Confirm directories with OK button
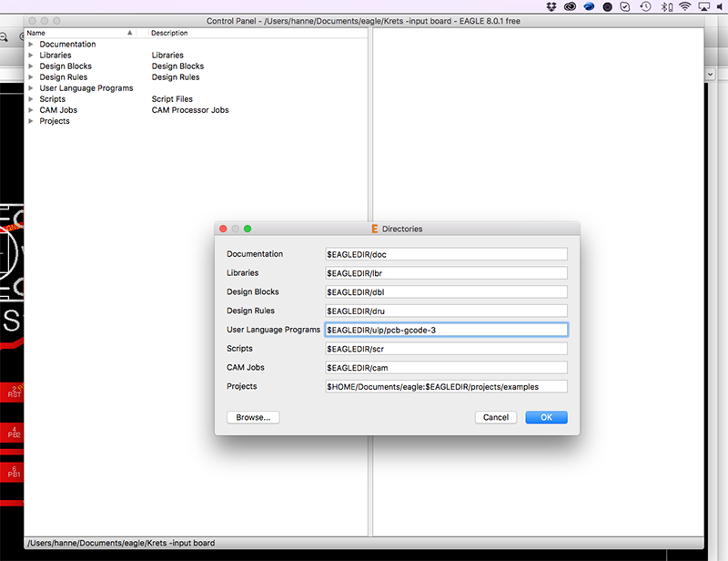728x561 pixels. (547, 417)
